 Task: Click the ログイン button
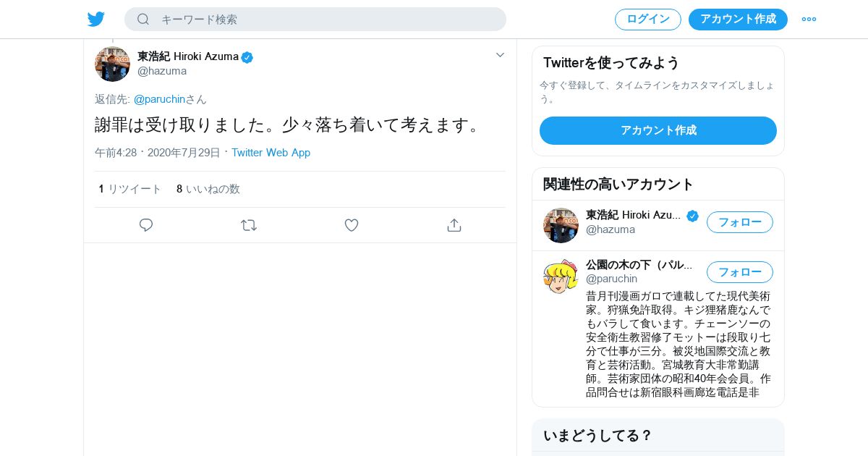pos(647,20)
